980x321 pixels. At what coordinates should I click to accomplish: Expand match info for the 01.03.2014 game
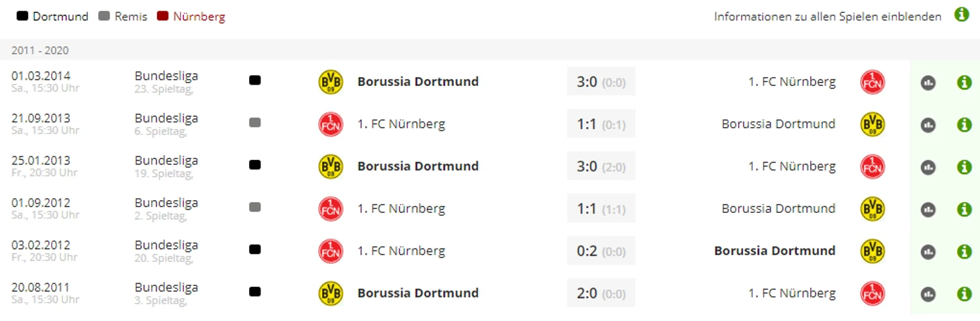(x=964, y=83)
